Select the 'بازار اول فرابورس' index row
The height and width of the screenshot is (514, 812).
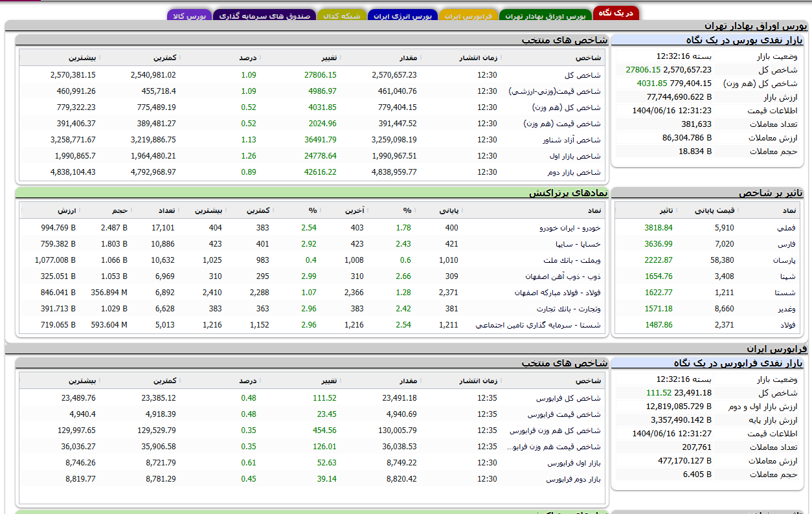[x=574, y=463]
